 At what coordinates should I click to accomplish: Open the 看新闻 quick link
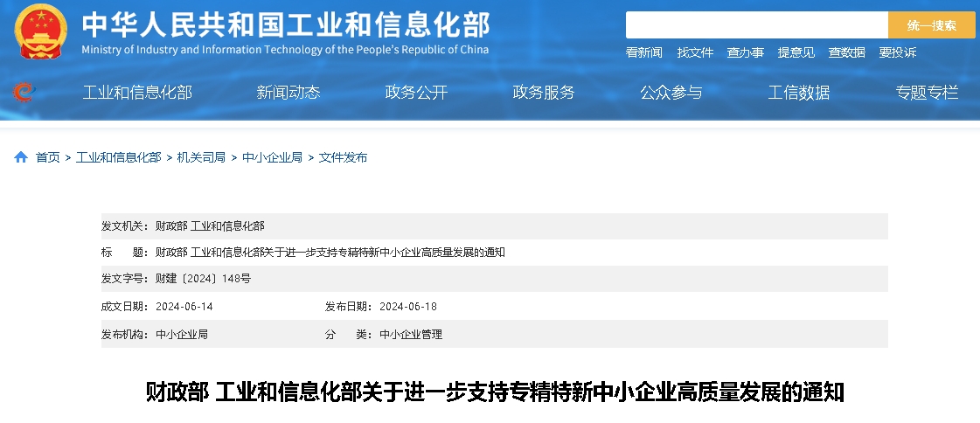tap(643, 52)
